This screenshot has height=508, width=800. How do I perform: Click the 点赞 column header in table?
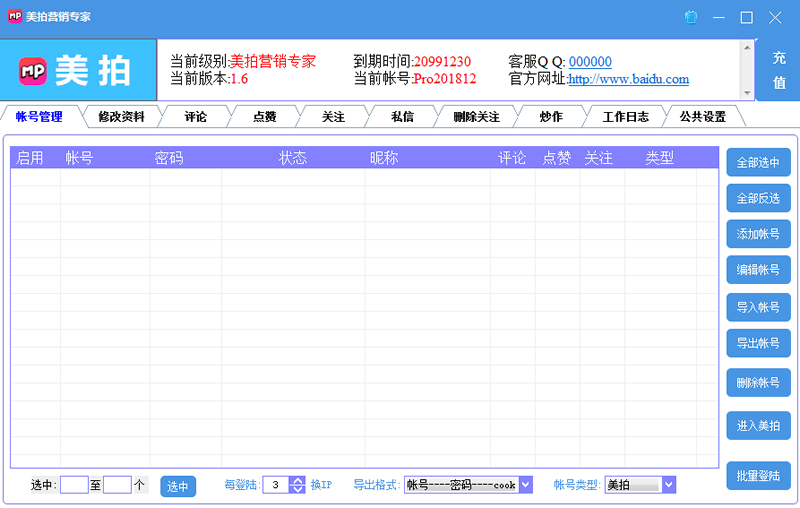pyautogui.click(x=557, y=158)
